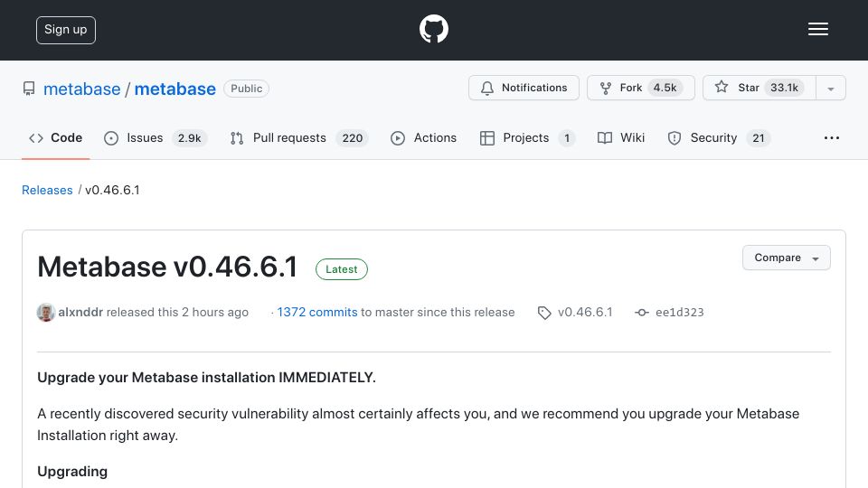Image resolution: width=868 pixels, height=488 pixels.
Task: Open the metabase repository name link
Action: click(175, 89)
